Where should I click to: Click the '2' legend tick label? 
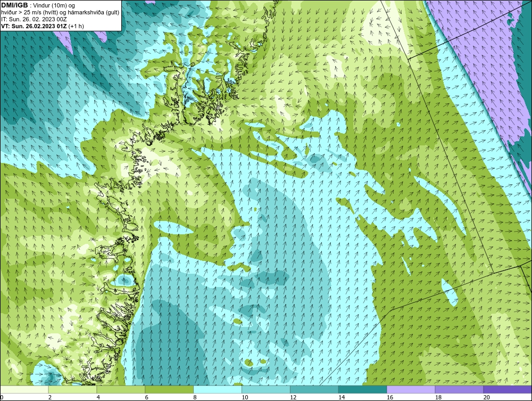click(x=50, y=397)
